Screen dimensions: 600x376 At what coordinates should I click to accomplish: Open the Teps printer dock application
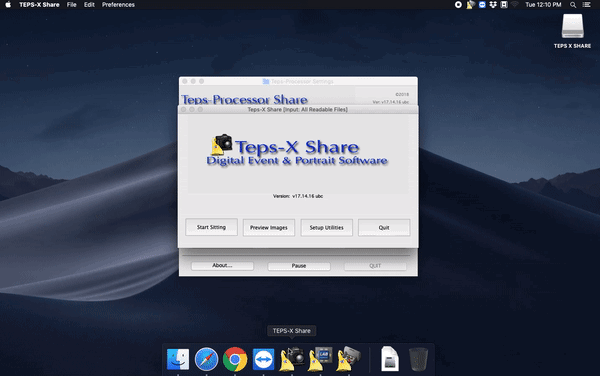(x=349, y=359)
